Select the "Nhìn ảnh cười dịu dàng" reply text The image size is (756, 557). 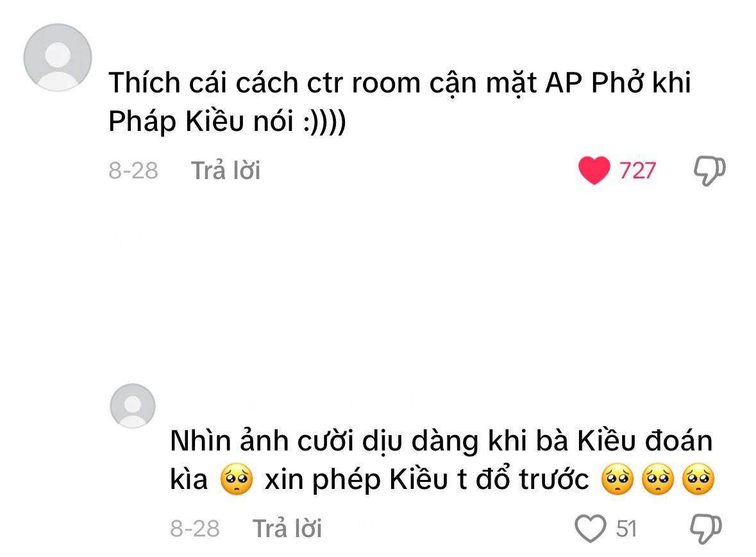point(442,460)
